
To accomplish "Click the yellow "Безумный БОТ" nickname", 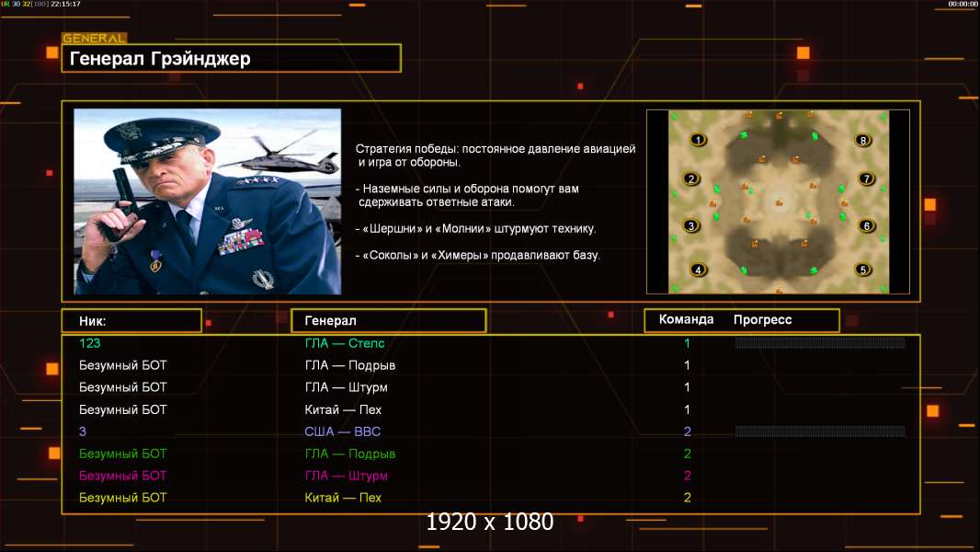I will [123, 498].
